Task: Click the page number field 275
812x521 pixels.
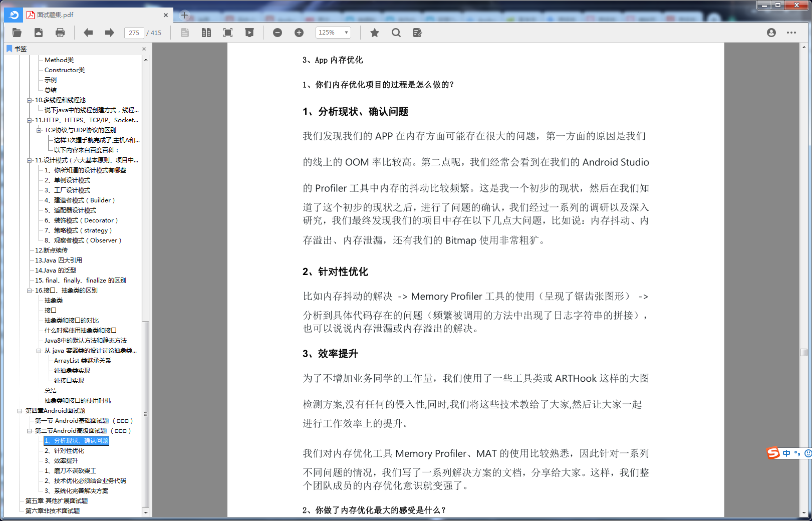Action: [134, 33]
